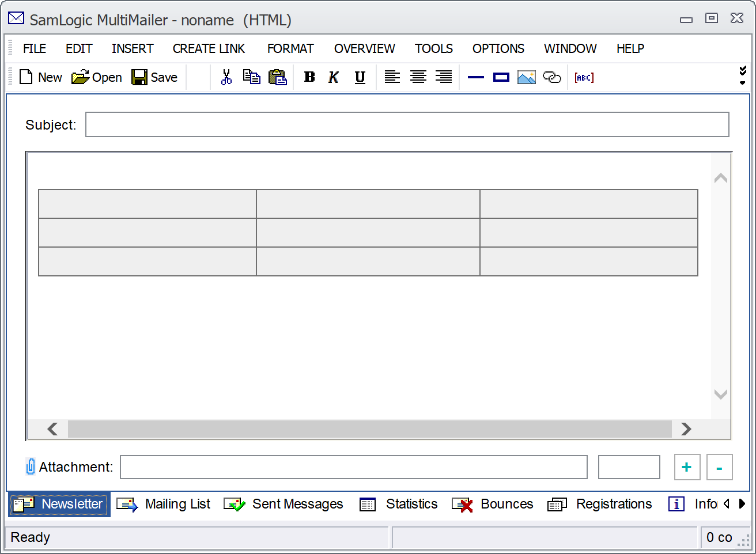Click the bottom-right table cell
Image resolution: width=756 pixels, height=554 pixels.
pyautogui.click(x=589, y=261)
